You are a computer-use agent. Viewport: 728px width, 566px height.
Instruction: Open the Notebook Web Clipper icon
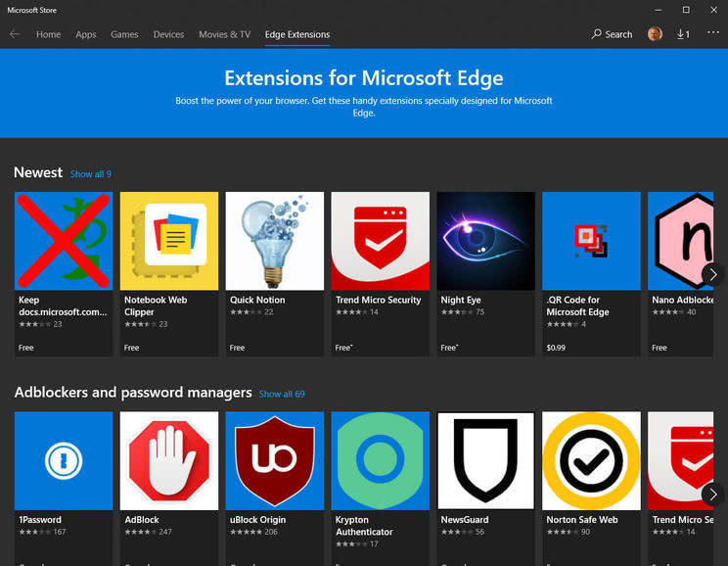(x=168, y=241)
